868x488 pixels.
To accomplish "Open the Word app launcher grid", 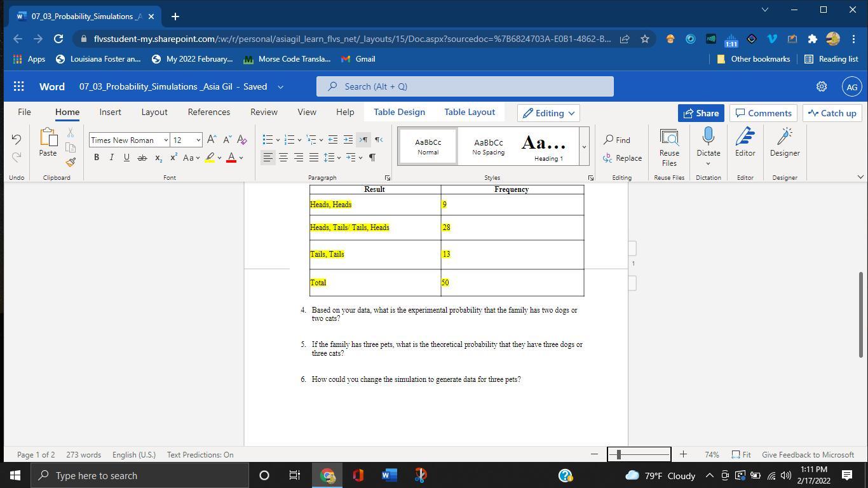I will click(19, 86).
